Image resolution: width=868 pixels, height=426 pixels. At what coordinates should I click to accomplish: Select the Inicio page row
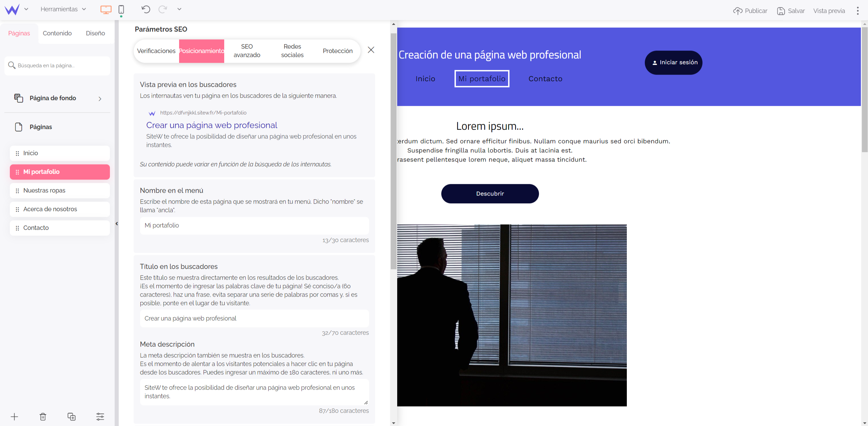[x=60, y=153]
